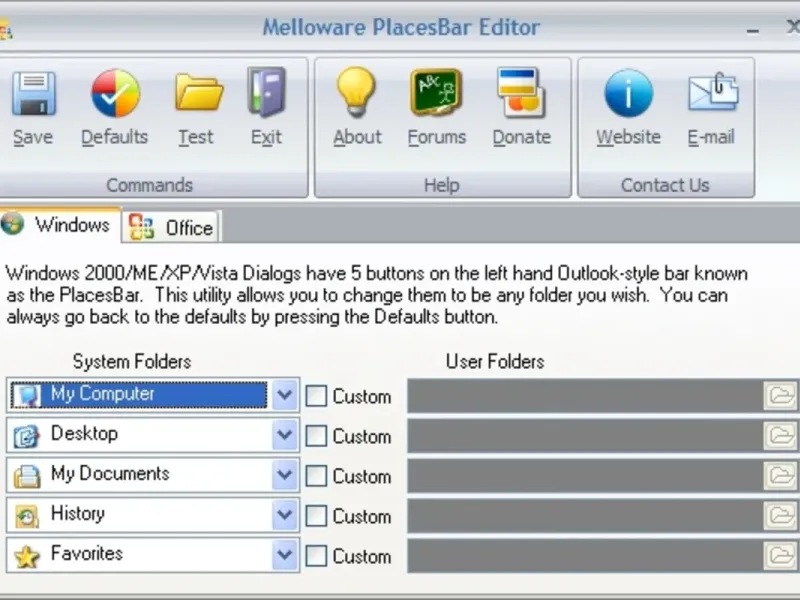Enable Custom for the Desktop row
Viewport: 800px width, 600px height.
click(316, 436)
